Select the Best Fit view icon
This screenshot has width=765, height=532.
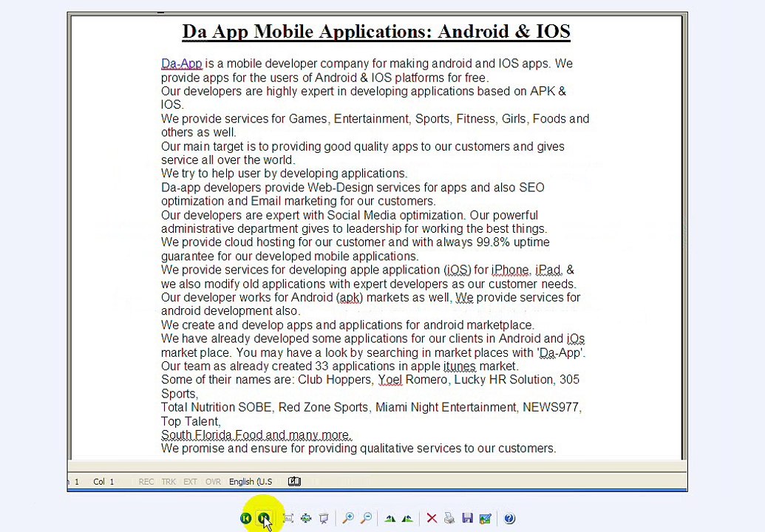(x=288, y=519)
